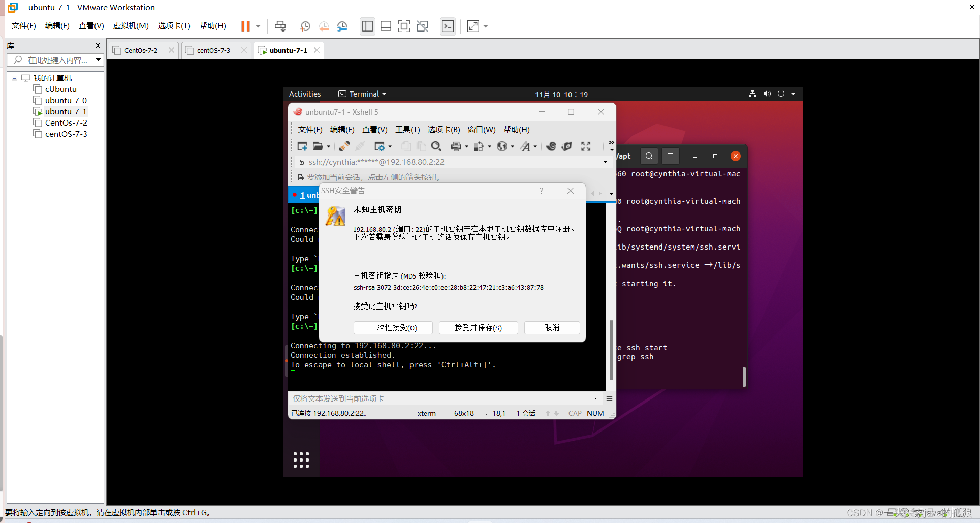Click the VMware pause VM button
980x523 pixels.
pyautogui.click(x=245, y=26)
